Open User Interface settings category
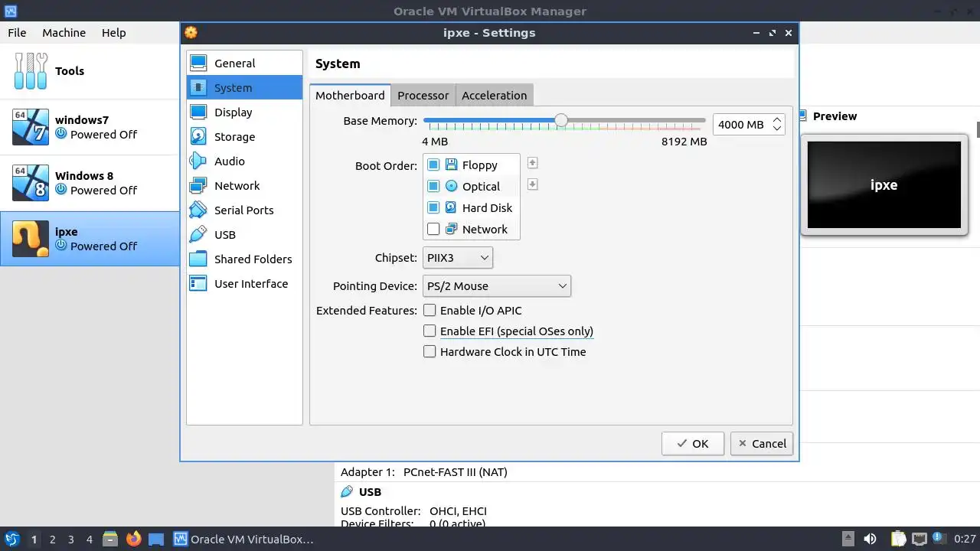Image resolution: width=980 pixels, height=551 pixels. point(244,284)
